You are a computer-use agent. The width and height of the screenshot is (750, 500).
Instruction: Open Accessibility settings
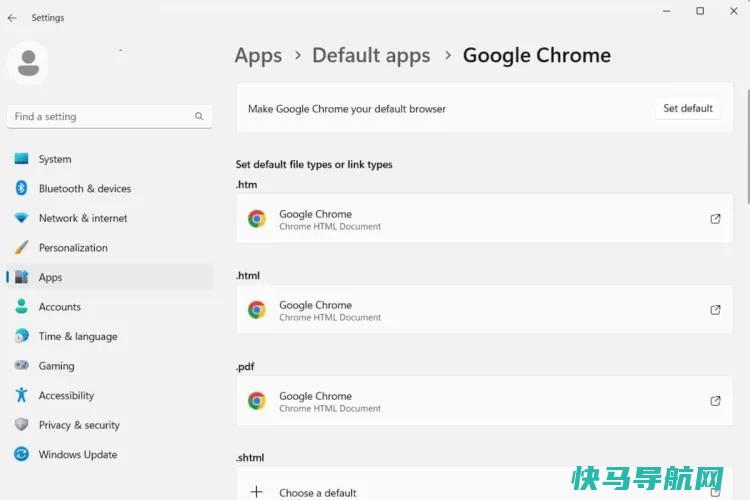(x=110, y=396)
